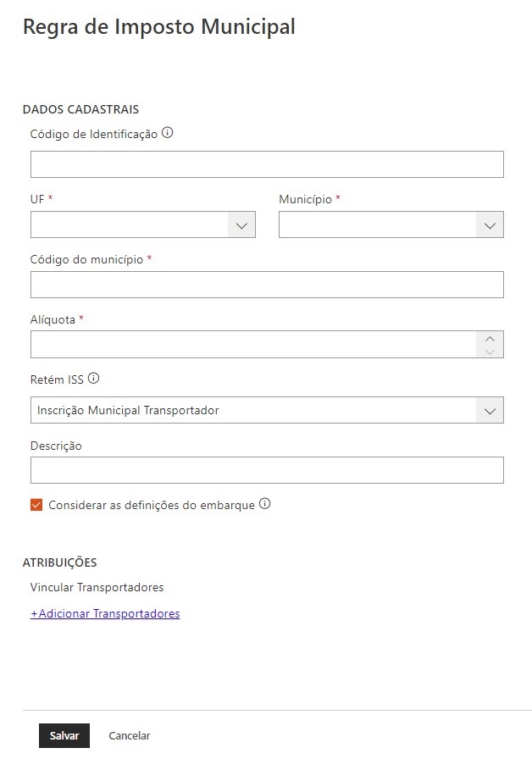Expand the UF dropdown chevron
Screen dimensions: 532x759
point(241,224)
